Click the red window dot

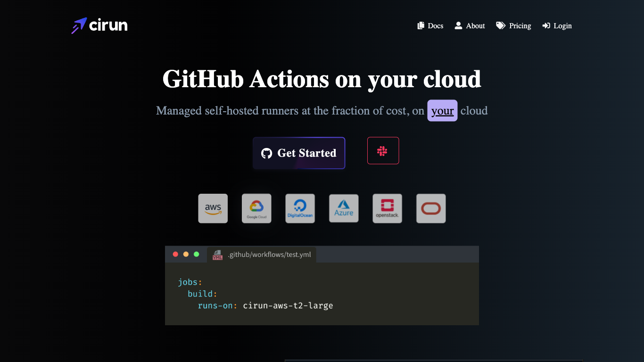point(175,254)
